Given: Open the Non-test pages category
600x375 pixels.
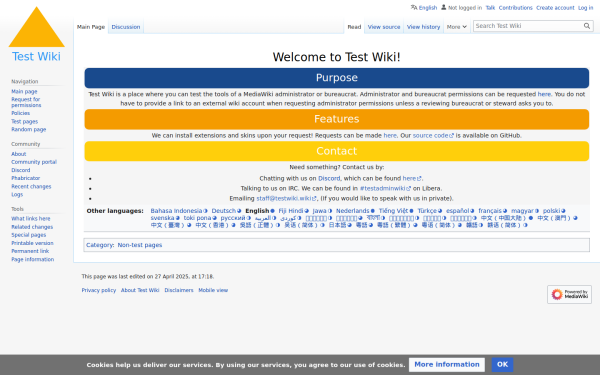Looking at the screenshot, I should (140, 245).
